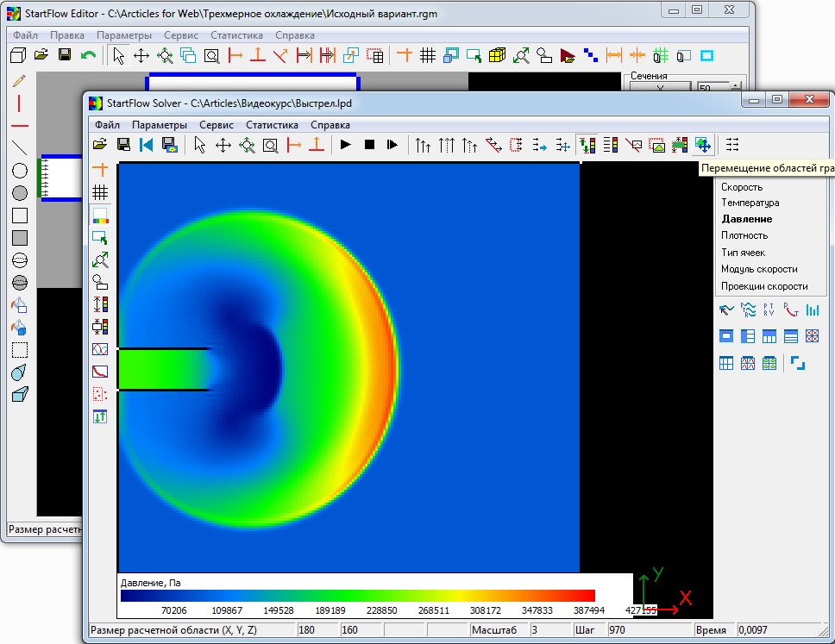The height and width of the screenshot is (644, 835).
Task: Select the pan four-arrow tool in Solver toolbar
Action: (223, 145)
